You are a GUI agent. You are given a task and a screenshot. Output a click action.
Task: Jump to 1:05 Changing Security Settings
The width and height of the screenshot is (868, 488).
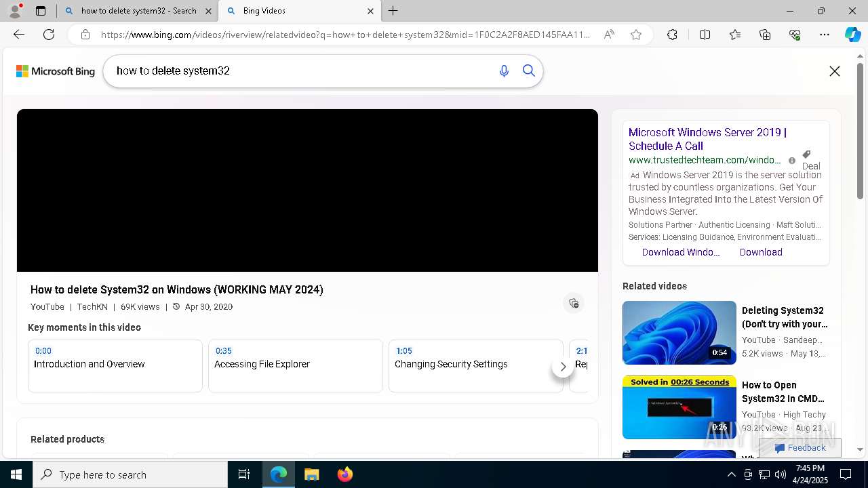click(476, 366)
